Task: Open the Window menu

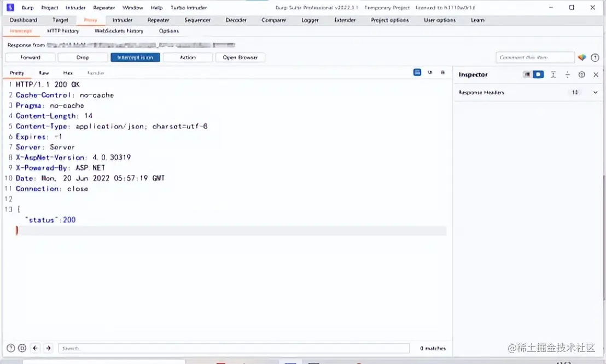Action: [132, 8]
